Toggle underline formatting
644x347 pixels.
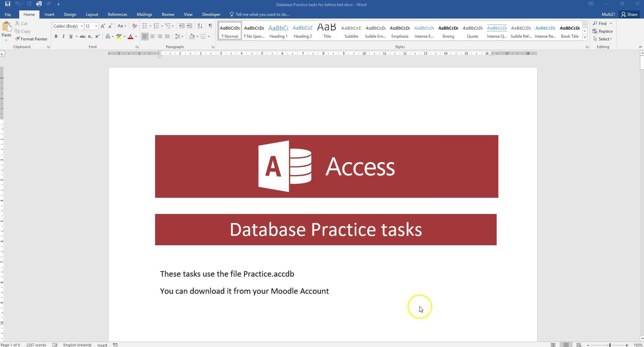pyautogui.click(x=70, y=36)
